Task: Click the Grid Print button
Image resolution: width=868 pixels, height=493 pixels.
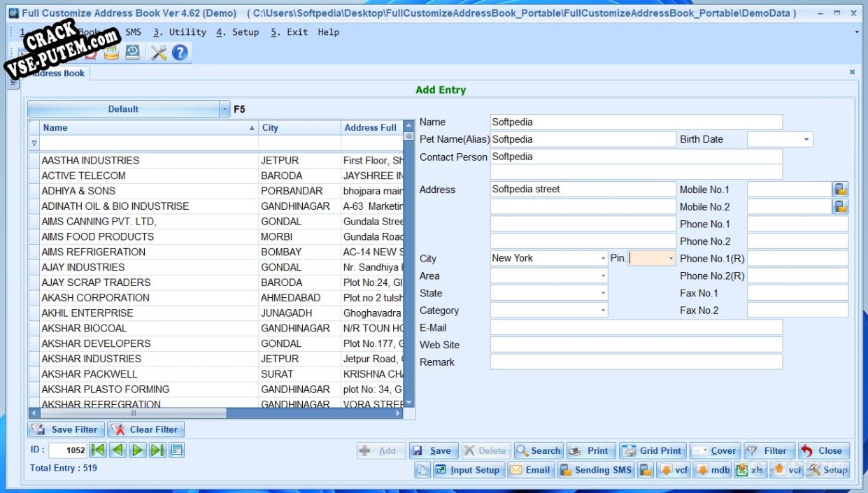Action: point(652,451)
